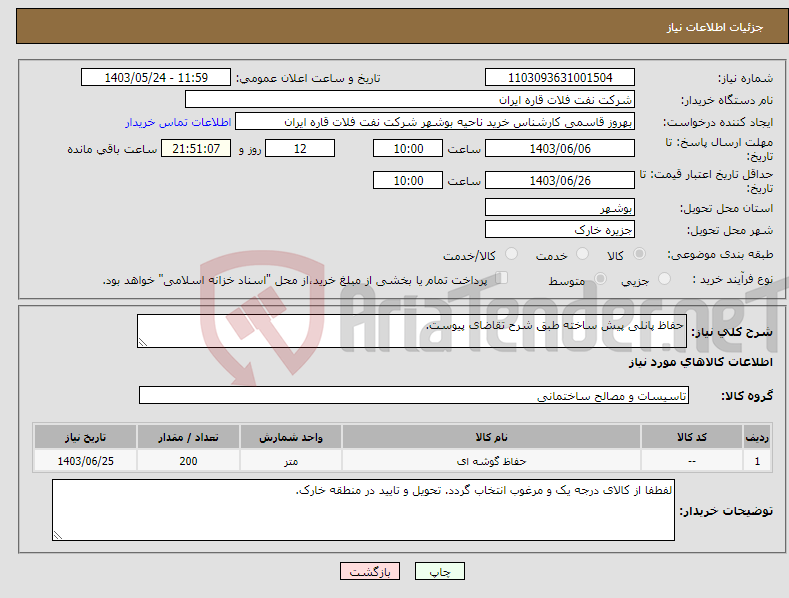Select the جزیی purchase type radio
The image size is (789, 598).
pos(664,278)
